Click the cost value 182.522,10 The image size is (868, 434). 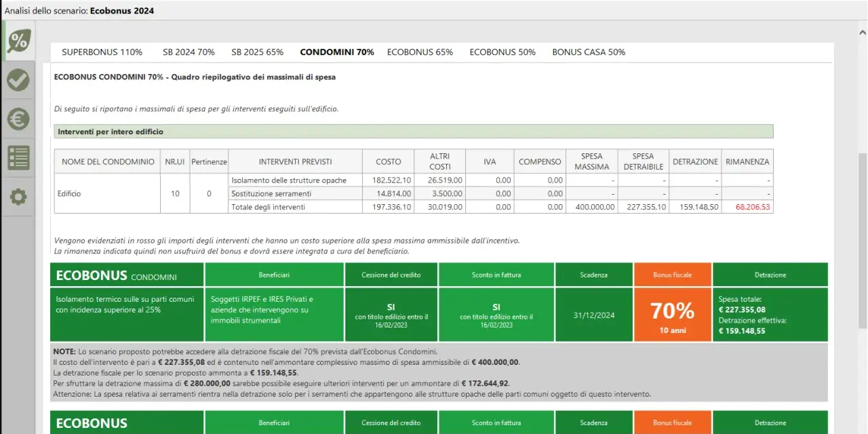pos(392,180)
